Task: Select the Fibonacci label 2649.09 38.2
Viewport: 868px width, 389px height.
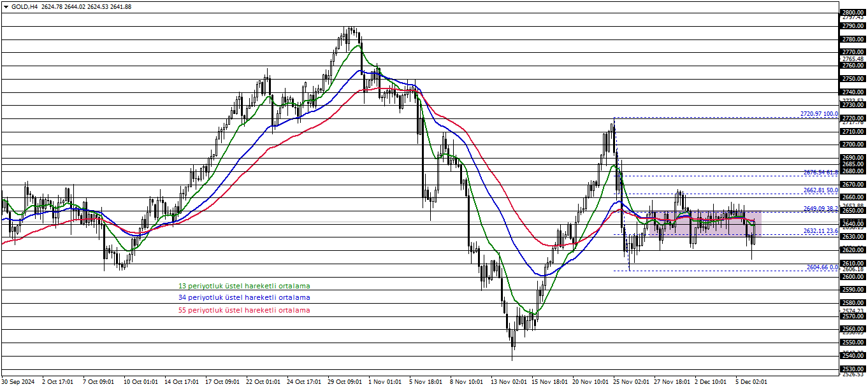Action: (x=821, y=208)
